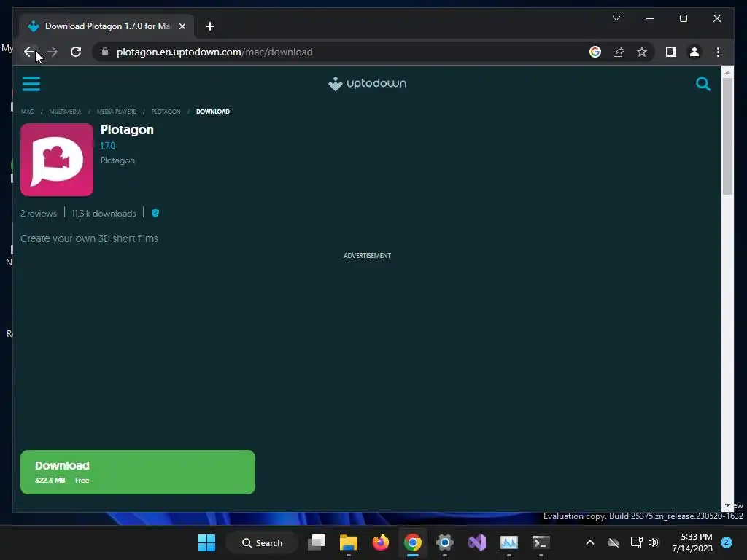Screen dimensions: 747x560
Task: Click the Uptodown search magnifier icon
Action: pos(703,84)
